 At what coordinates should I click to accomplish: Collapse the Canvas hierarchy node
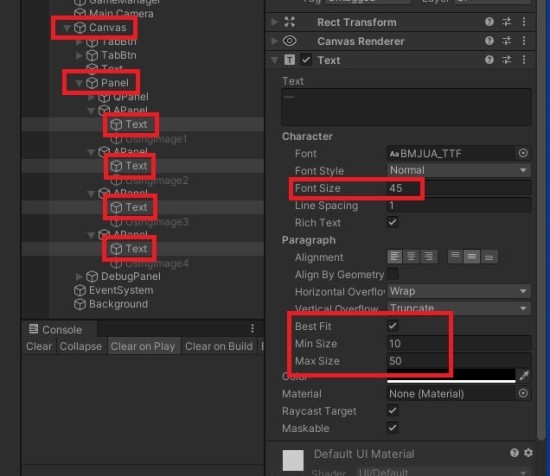(67, 27)
